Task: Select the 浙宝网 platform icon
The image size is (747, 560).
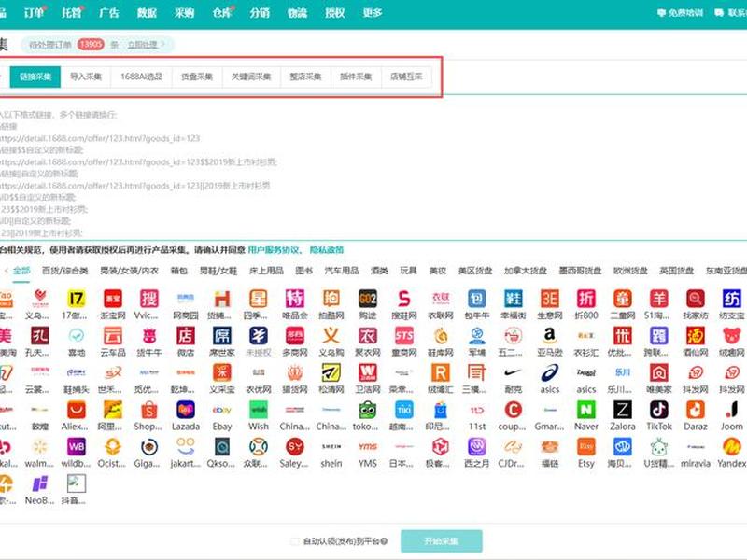Action: click(x=113, y=299)
